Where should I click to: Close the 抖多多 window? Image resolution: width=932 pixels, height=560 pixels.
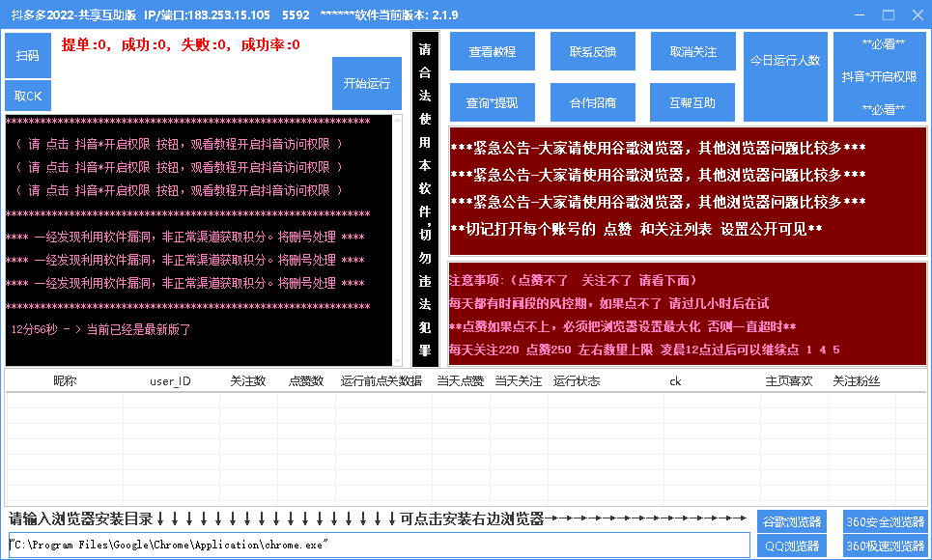(918, 14)
